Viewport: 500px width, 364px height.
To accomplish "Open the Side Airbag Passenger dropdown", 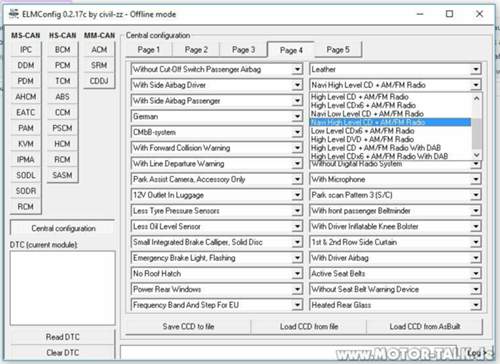I will click(x=297, y=101).
